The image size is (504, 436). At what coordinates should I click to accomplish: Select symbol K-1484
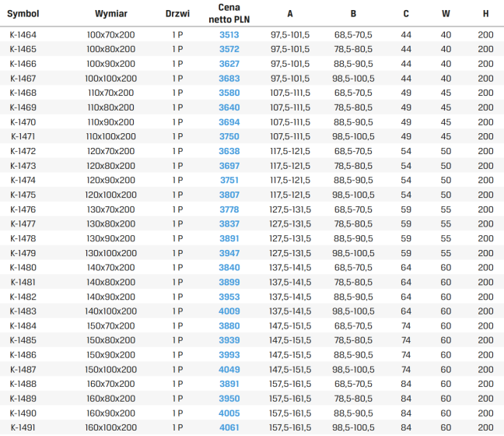pyautogui.click(x=23, y=326)
